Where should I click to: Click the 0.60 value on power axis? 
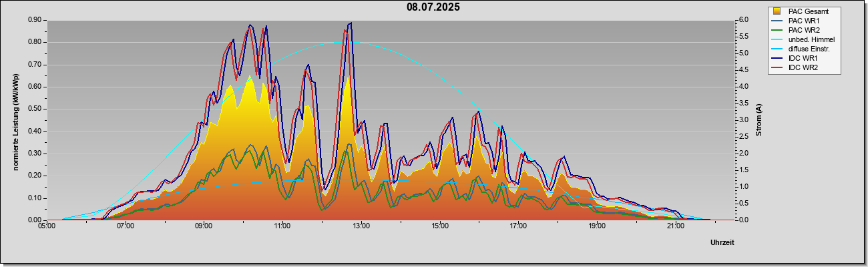(35, 87)
